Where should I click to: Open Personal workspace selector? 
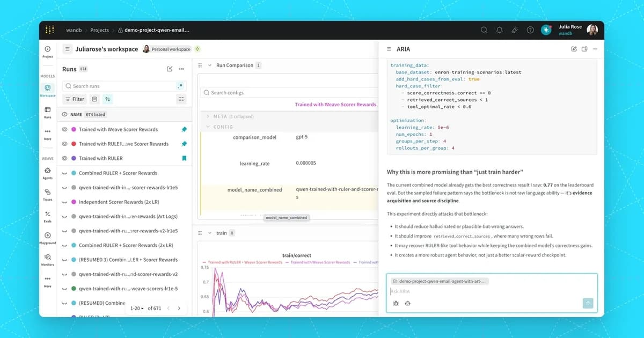pos(166,49)
